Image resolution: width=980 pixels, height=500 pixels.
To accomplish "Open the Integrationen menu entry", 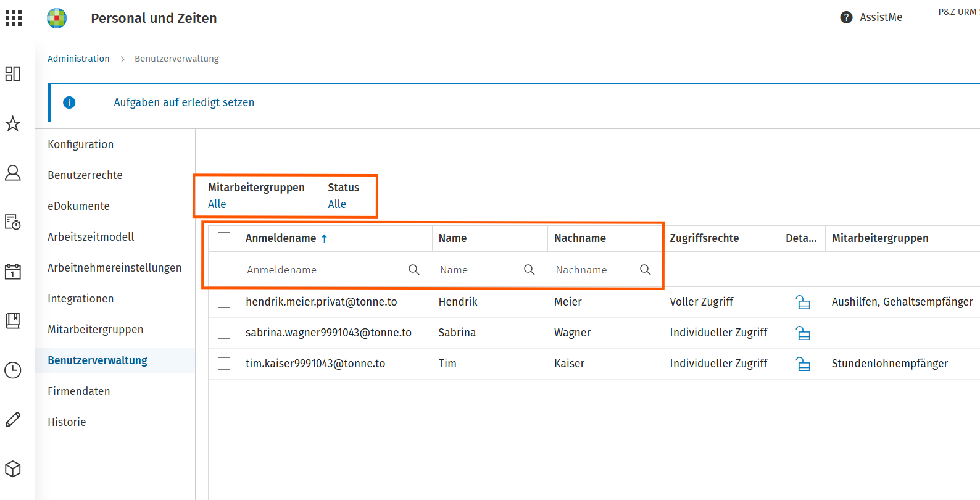I will click(81, 299).
